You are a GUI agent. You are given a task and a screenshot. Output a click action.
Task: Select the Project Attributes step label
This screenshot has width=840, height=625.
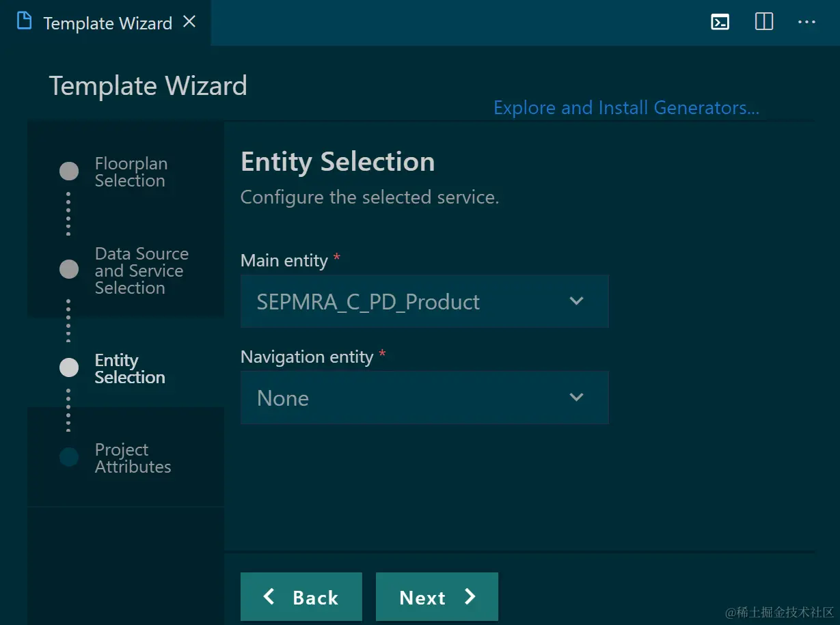[133, 458]
